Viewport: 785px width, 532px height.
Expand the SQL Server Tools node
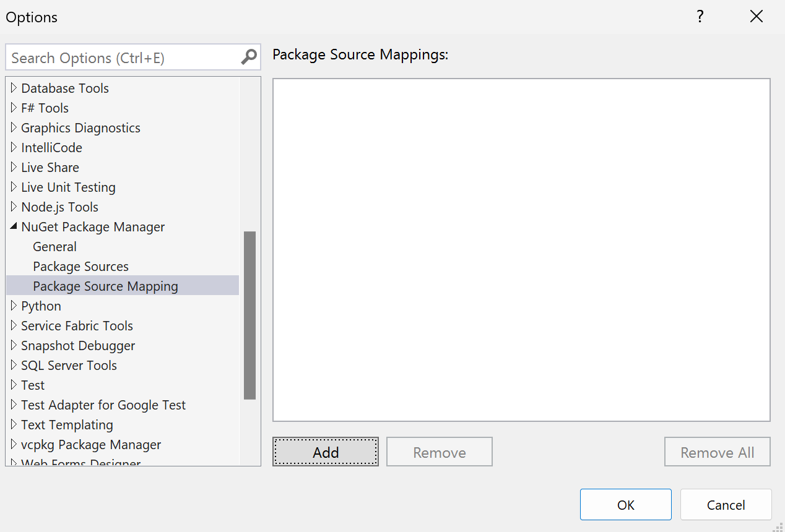click(14, 365)
